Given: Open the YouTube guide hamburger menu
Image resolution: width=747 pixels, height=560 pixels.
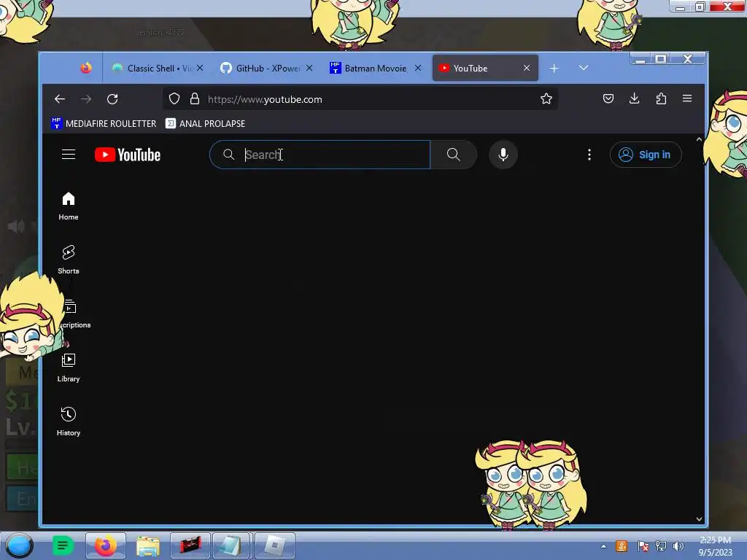Looking at the screenshot, I should click(x=69, y=155).
